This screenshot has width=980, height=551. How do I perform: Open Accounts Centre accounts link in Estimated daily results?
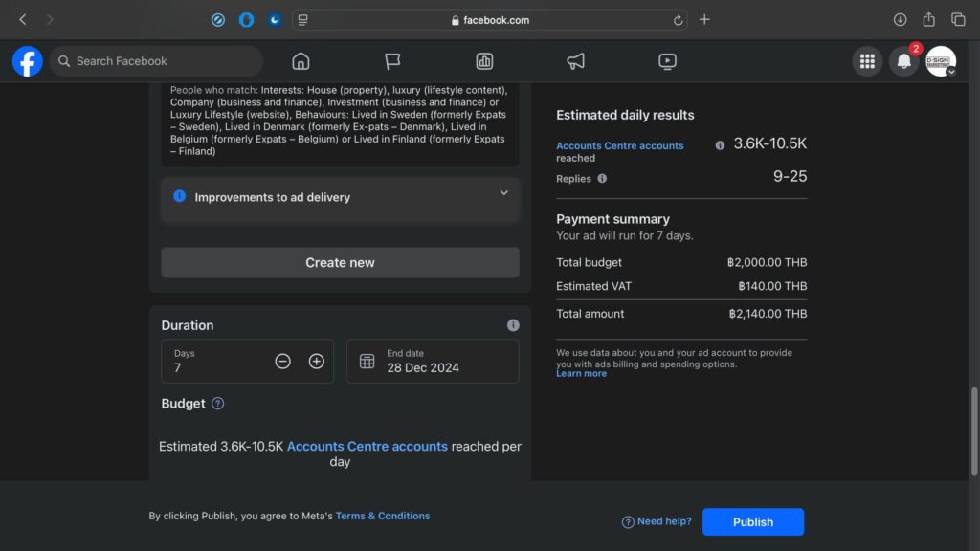(x=620, y=145)
